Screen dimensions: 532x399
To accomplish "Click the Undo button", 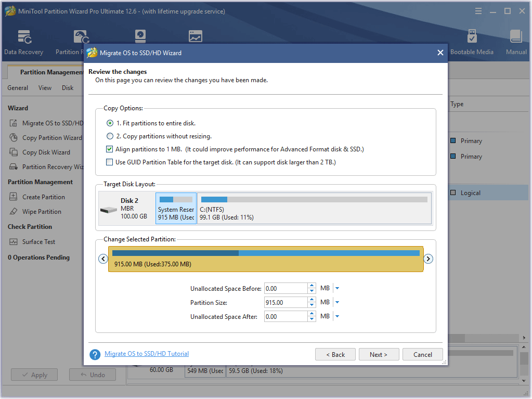I will tap(93, 375).
